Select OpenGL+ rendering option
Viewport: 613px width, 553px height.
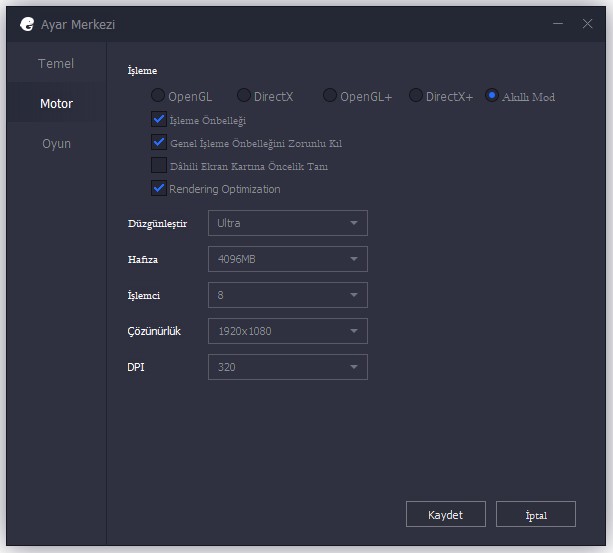(x=330, y=96)
